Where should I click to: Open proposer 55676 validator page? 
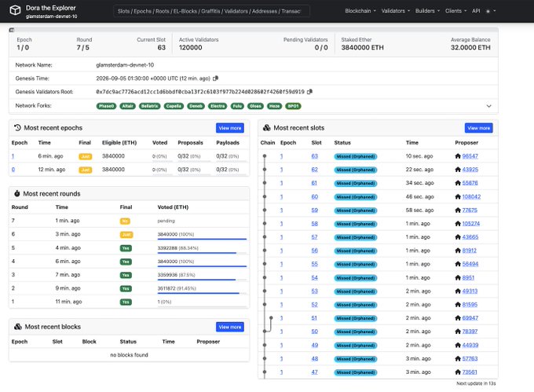(x=470, y=183)
